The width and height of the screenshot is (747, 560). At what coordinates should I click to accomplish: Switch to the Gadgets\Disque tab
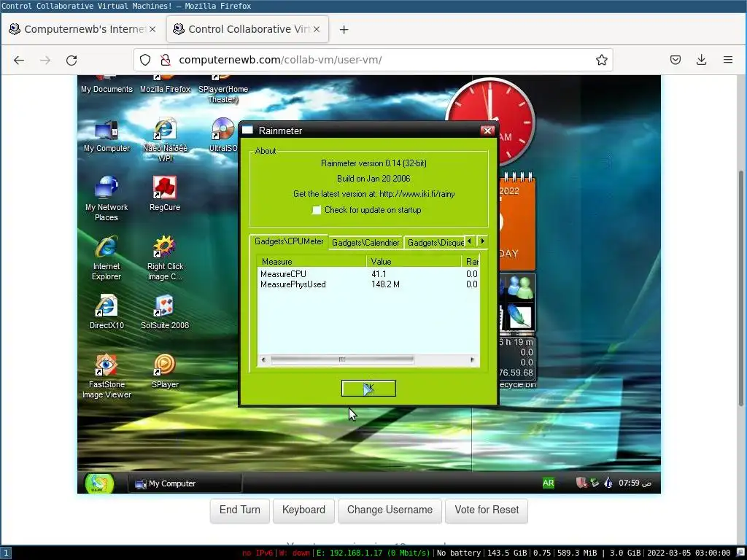coord(435,242)
